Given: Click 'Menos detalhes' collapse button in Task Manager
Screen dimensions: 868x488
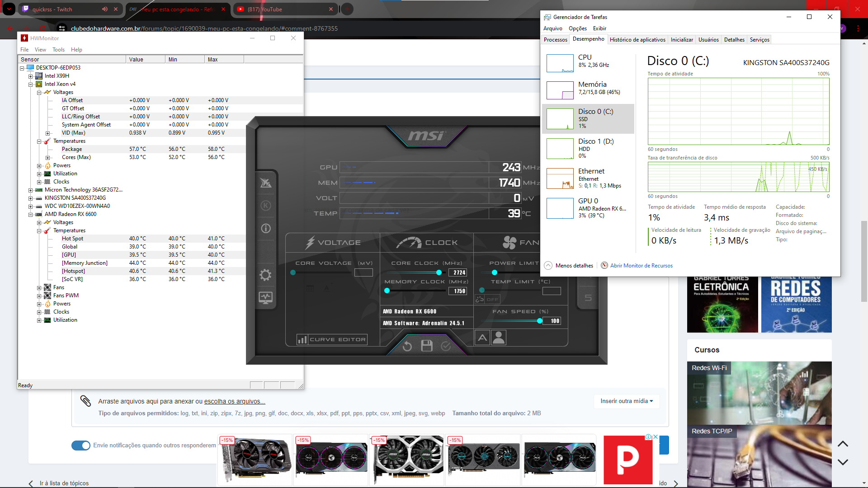Looking at the screenshot, I should point(569,265).
